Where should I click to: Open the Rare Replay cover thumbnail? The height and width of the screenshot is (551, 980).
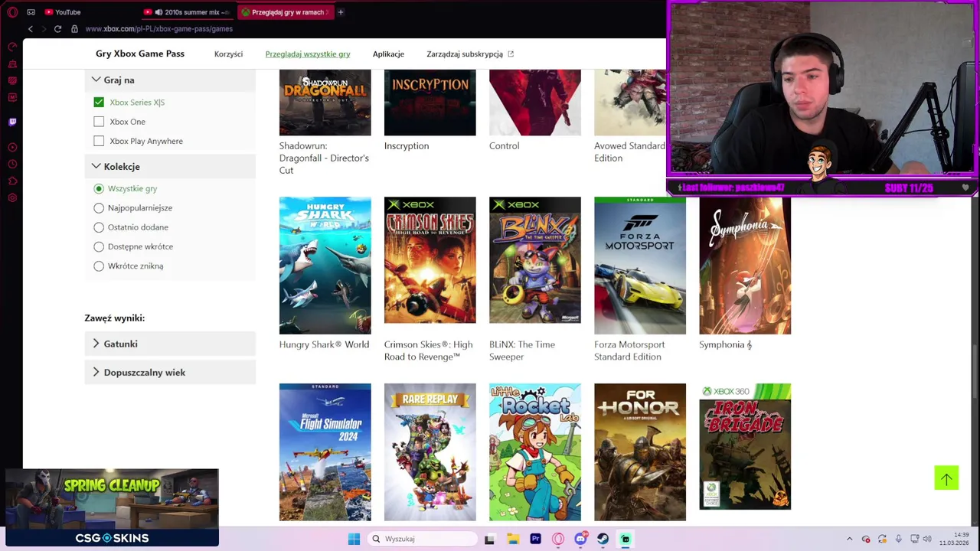click(x=430, y=452)
